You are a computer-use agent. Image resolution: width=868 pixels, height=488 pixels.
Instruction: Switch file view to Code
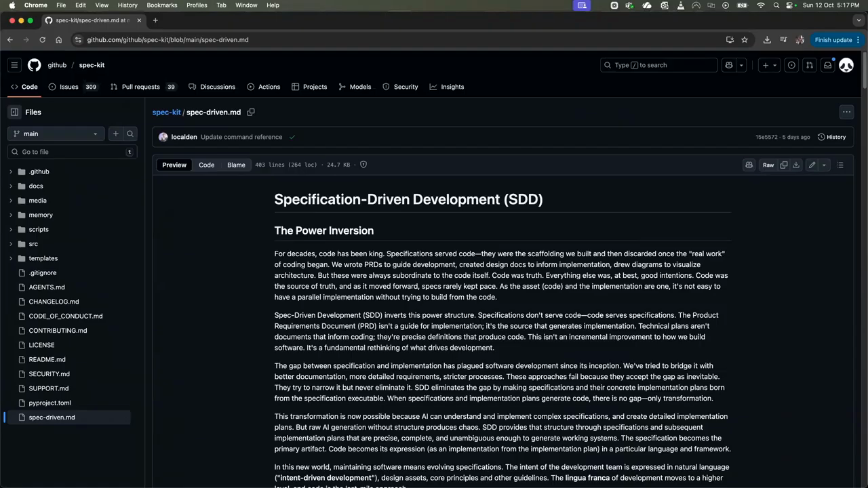click(x=206, y=165)
